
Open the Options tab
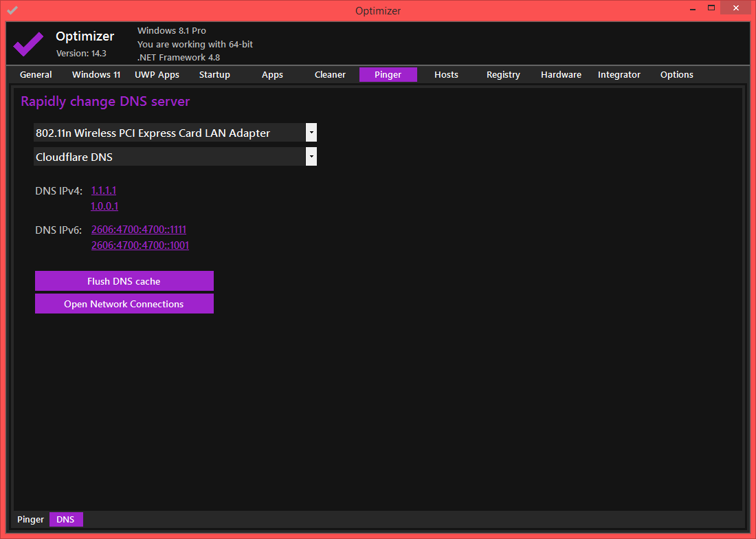[677, 75]
